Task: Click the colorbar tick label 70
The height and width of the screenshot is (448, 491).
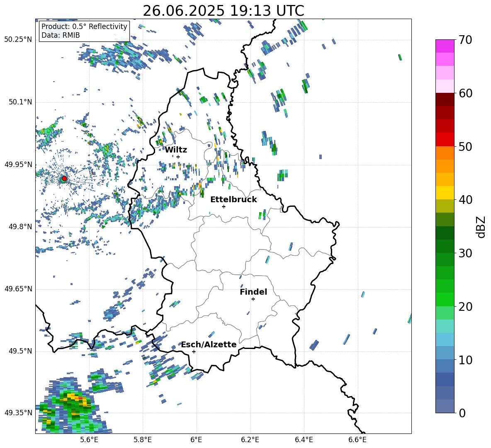Action: (x=466, y=40)
